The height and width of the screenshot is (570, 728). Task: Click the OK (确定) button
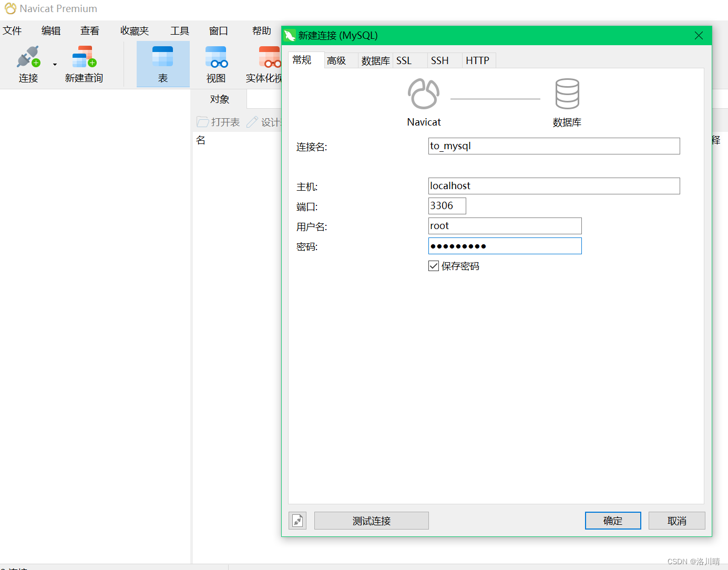613,521
